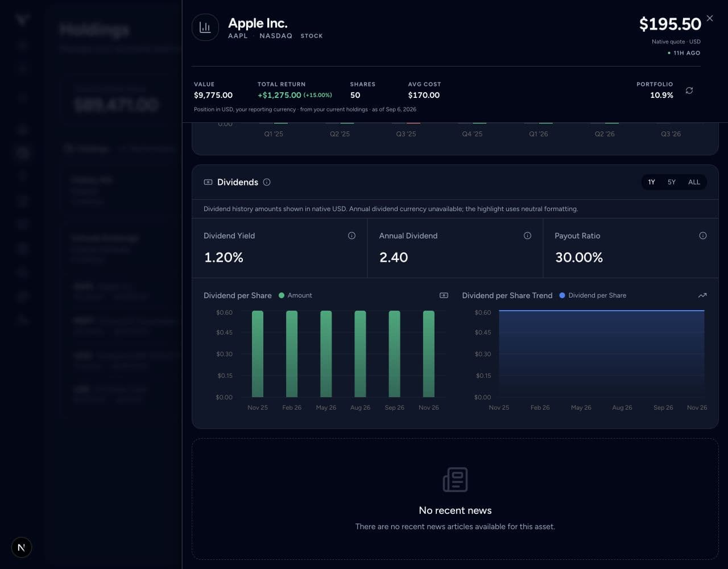Click the Q1 '26 quarter label
The image size is (728, 569).
click(539, 134)
